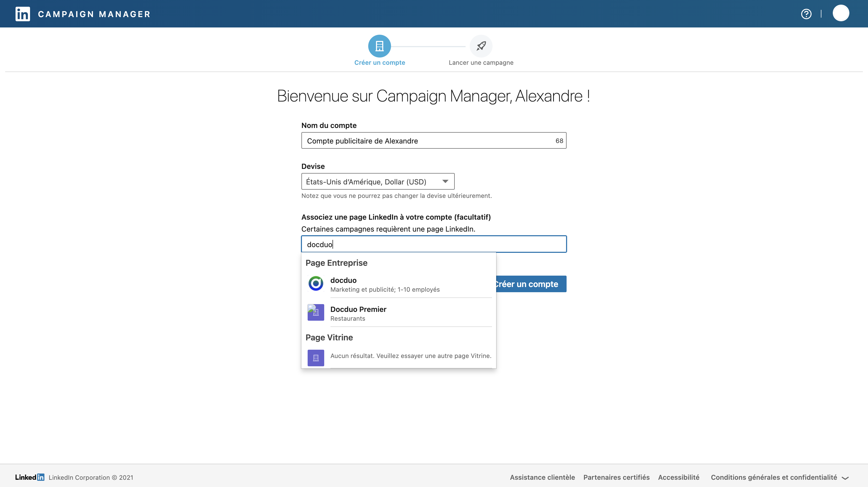
Task: Open Partenaires certifiés link
Action: point(616,478)
